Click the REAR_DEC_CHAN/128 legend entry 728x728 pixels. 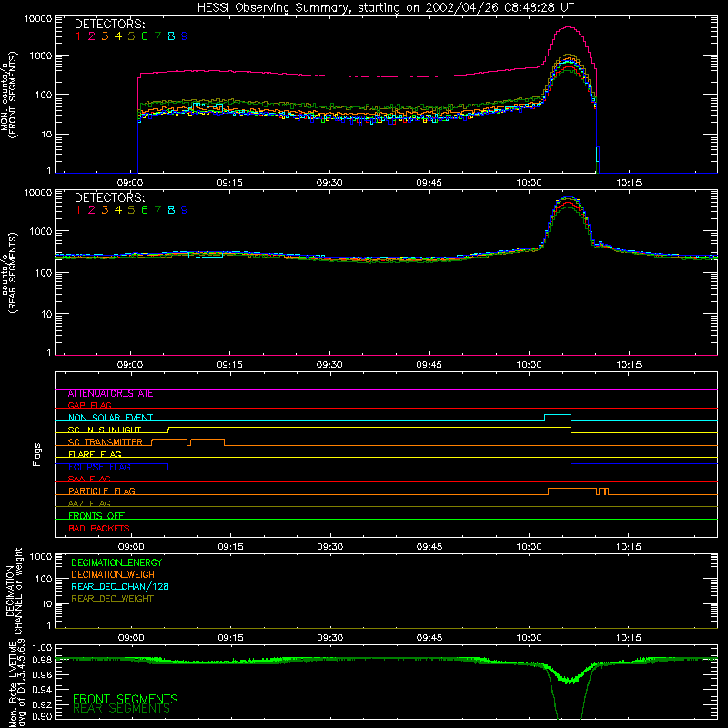(120, 586)
